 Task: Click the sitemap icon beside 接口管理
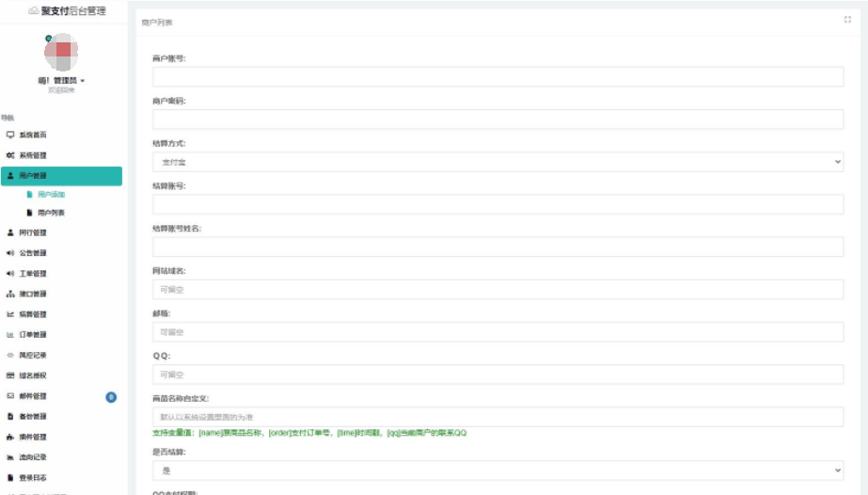pyautogui.click(x=10, y=294)
